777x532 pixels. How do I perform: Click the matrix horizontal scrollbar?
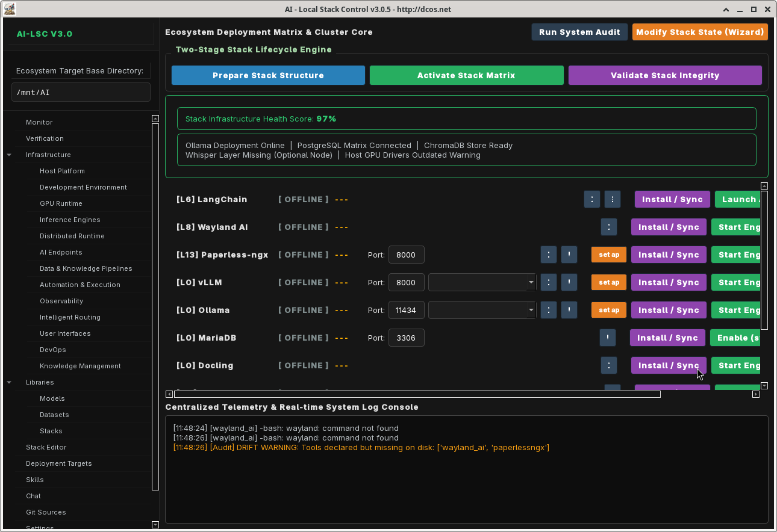point(417,394)
